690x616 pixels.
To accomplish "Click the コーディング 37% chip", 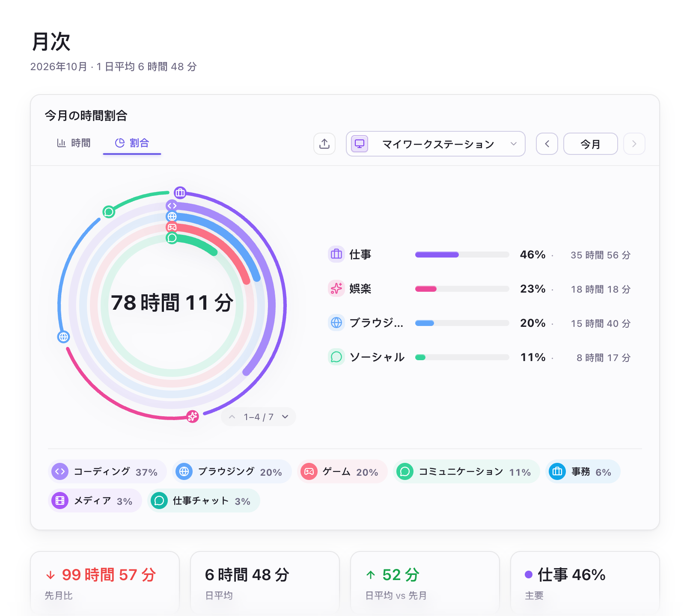I will (x=107, y=471).
